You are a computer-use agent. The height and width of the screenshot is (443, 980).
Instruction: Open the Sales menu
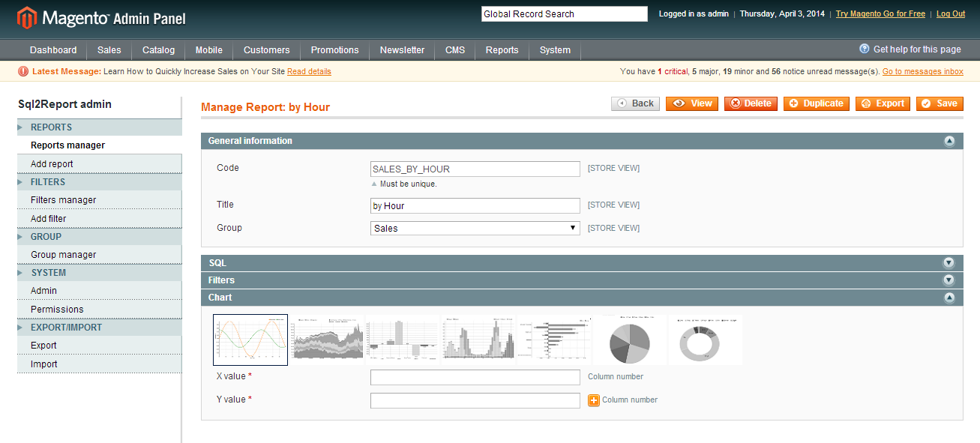click(109, 50)
